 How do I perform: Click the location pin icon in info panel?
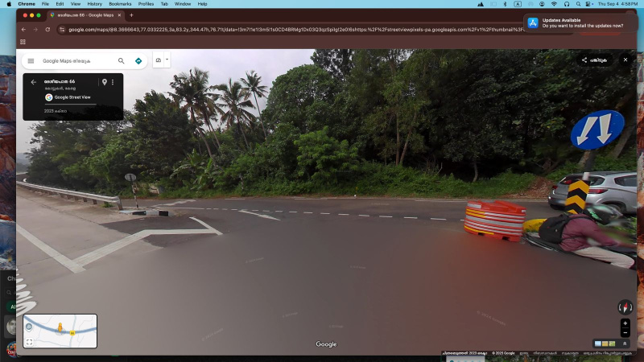click(x=104, y=82)
